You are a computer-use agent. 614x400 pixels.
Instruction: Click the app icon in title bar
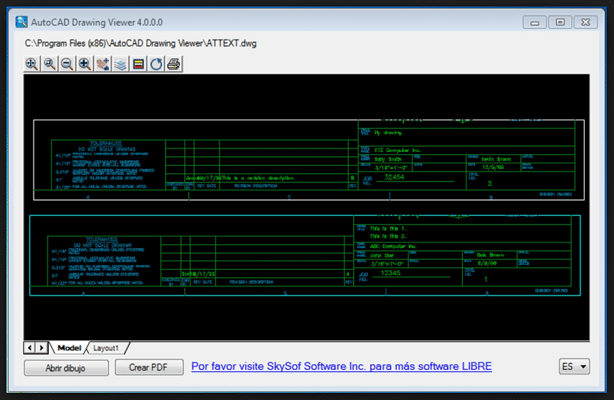[22, 22]
